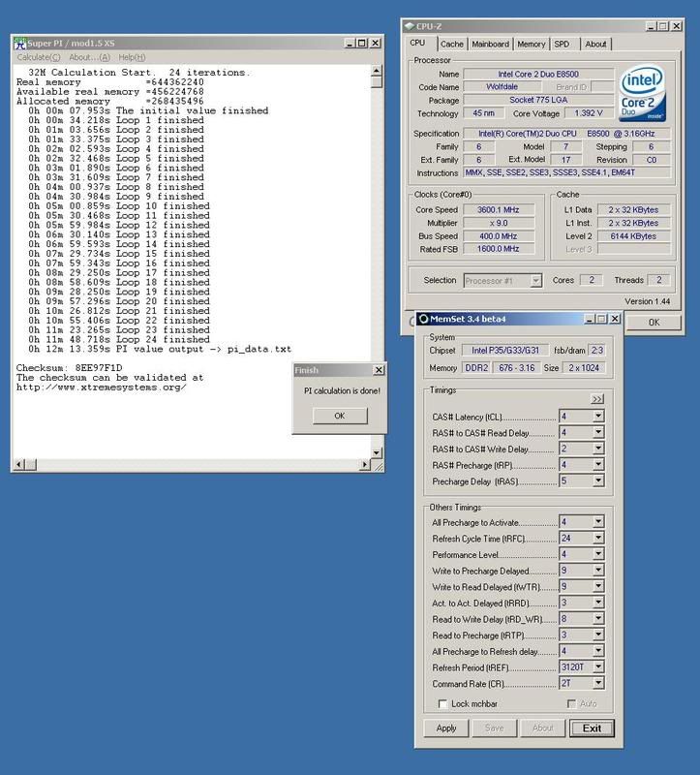The height and width of the screenshot is (775, 700).
Task: Click the Core Voltage value 1.392 V
Action: point(589,113)
